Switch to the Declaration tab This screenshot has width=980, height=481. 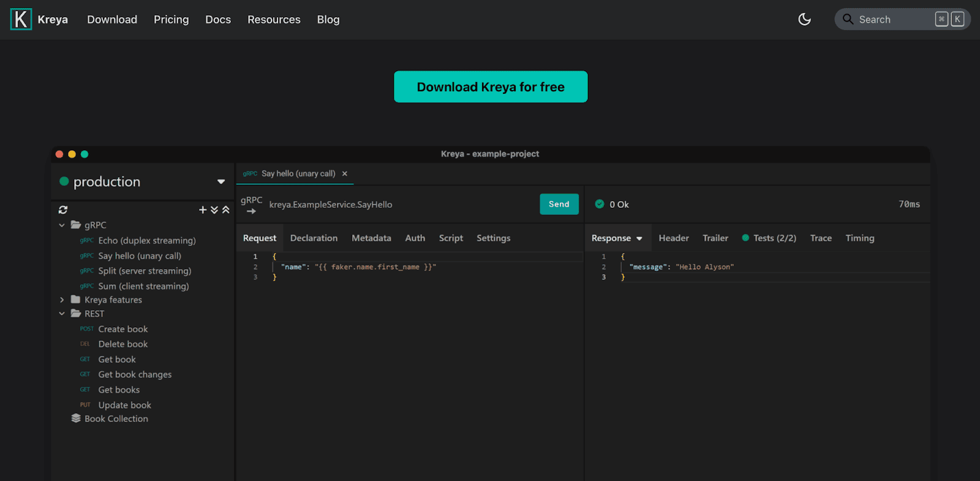[x=314, y=238]
